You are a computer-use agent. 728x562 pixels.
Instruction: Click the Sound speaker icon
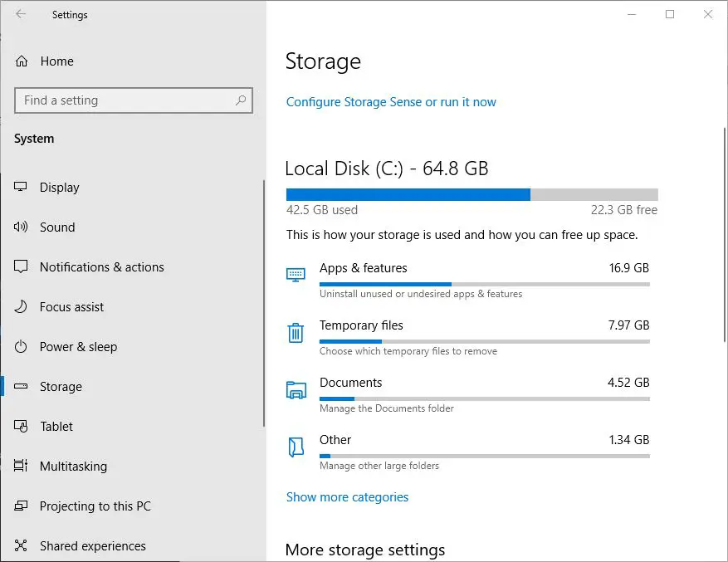[22, 227]
